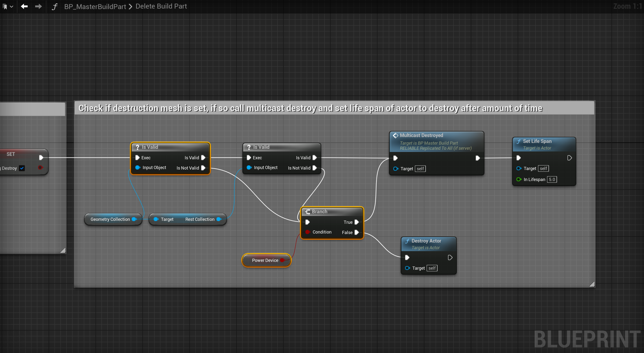Click the first Is Valid question mark icon
Viewport: 644px width, 353px height.
point(137,147)
